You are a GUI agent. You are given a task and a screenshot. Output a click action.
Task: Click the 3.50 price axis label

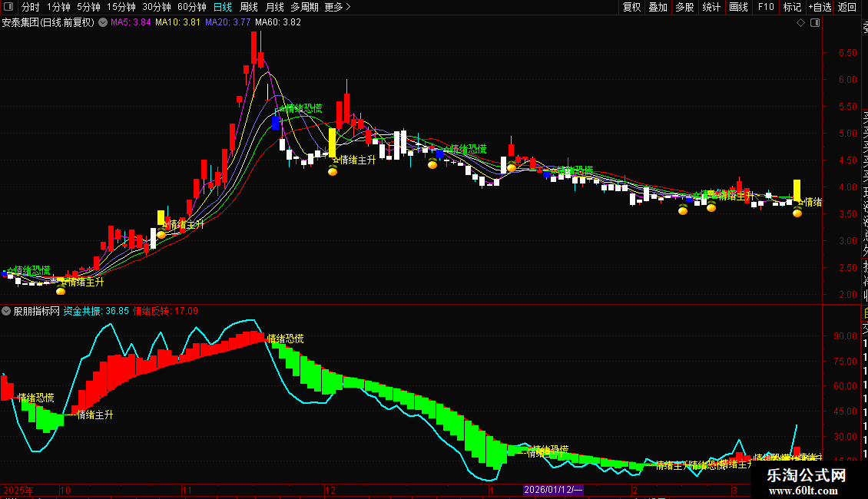point(848,214)
